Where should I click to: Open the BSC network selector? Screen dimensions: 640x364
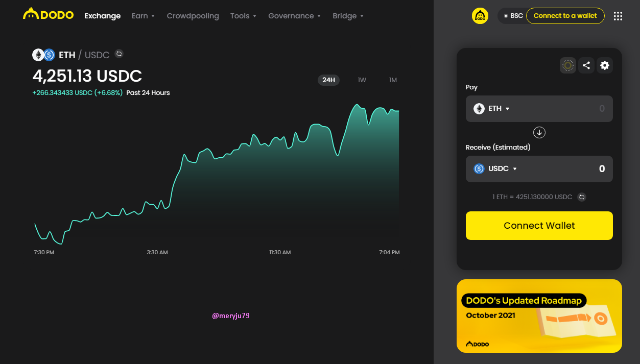tap(512, 16)
